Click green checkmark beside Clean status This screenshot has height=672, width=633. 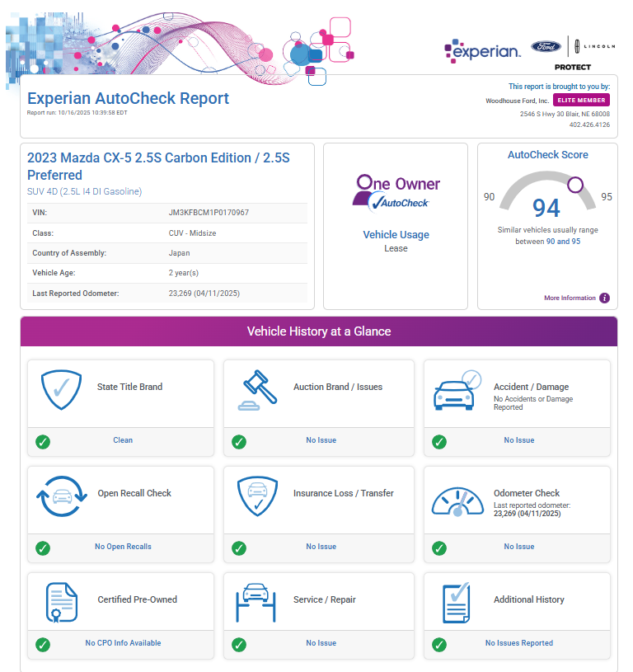coord(43,441)
